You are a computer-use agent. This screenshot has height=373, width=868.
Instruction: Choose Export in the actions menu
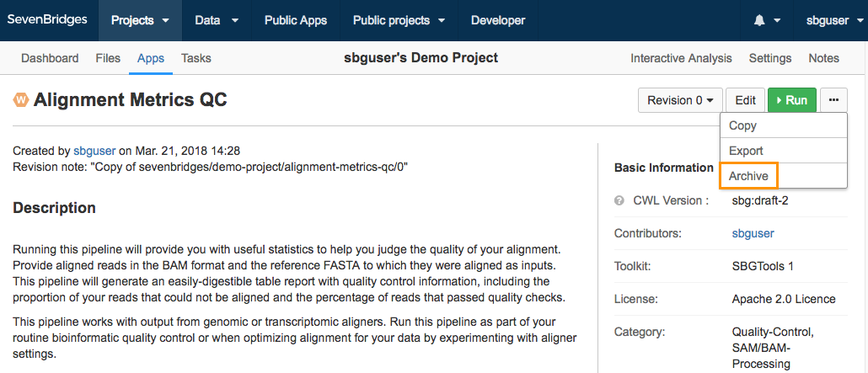click(x=783, y=151)
